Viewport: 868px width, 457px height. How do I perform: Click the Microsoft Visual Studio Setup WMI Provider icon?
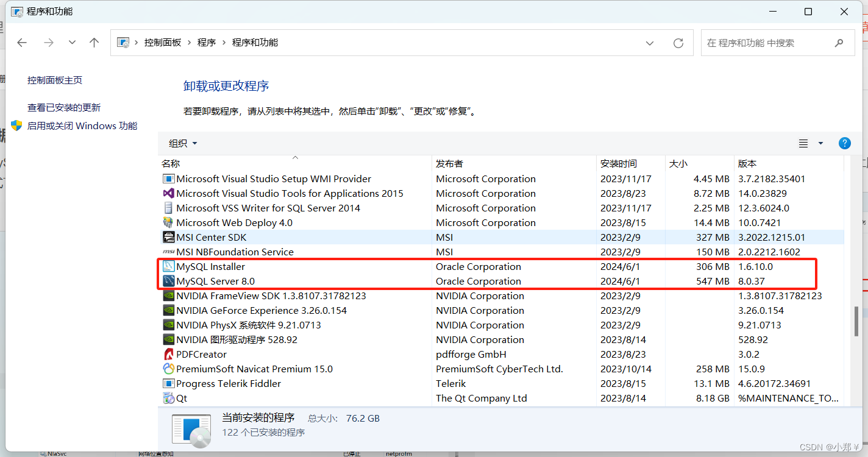coord(169,179)
